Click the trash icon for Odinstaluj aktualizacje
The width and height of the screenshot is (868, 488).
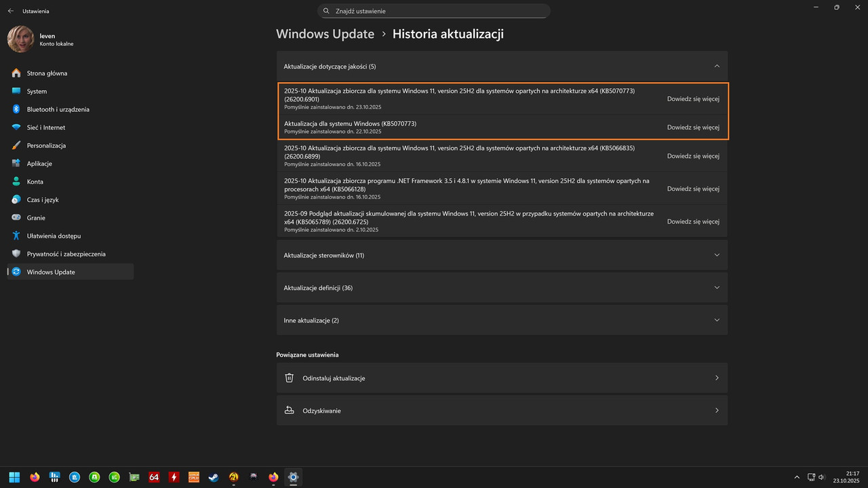coord(290,378)
